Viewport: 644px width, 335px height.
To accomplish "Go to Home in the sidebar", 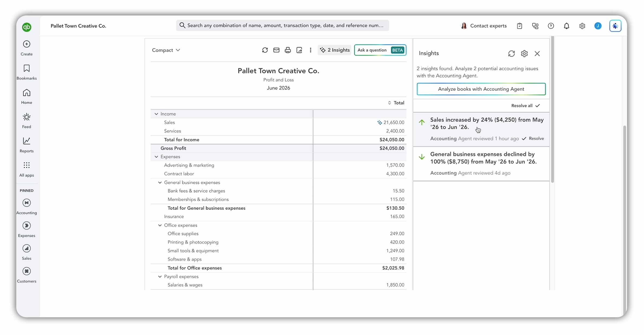I will (x=27, y=97).
